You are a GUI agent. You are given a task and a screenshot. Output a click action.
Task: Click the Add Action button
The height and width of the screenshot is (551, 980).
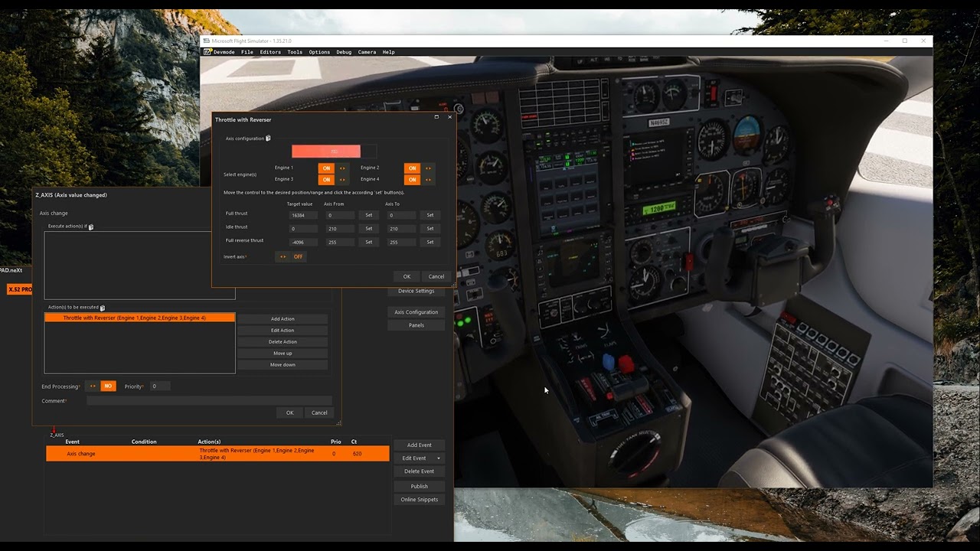coord(283,319)
